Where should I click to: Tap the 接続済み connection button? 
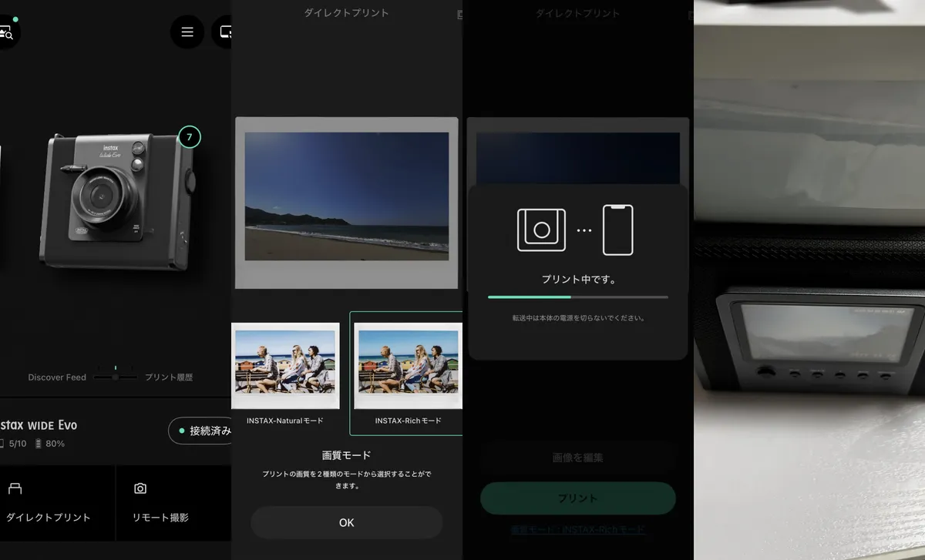(200, 431)
